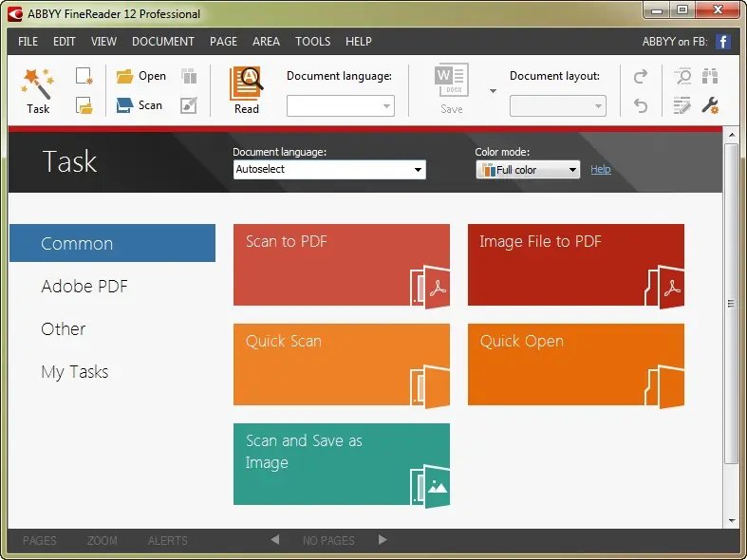Click the scrollbar up arrow
This screenshot has height=560, width=747.
(731, 135)
